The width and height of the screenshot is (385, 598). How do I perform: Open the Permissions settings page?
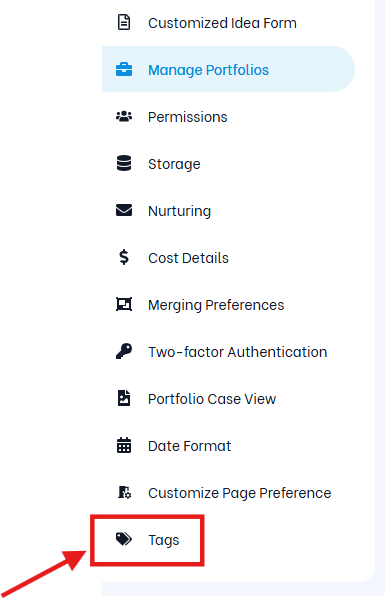(228, 117)
